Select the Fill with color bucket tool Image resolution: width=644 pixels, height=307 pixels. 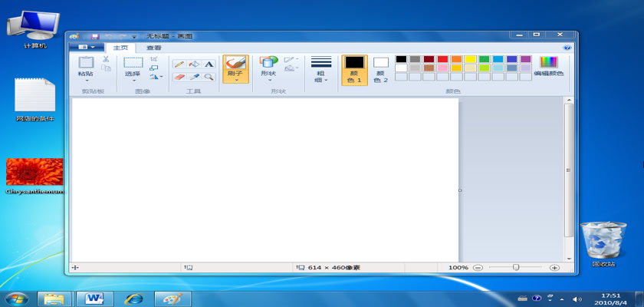click(x=193, y=64)
